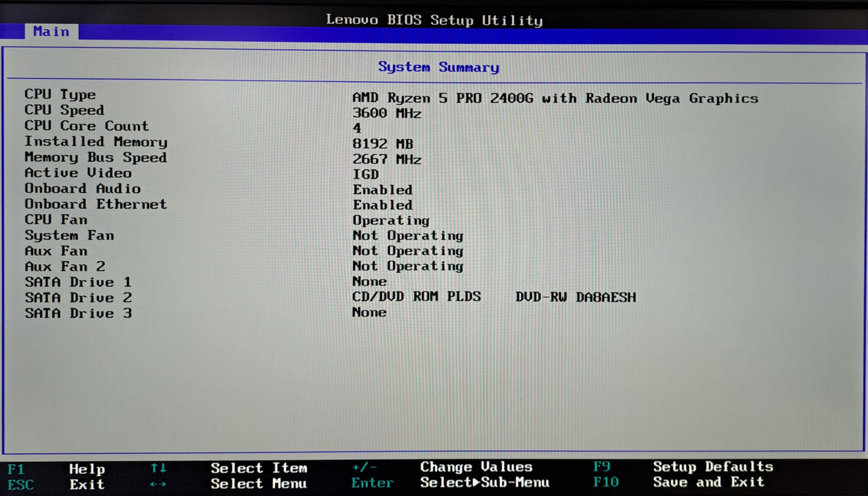Select the SATA Drive 1 label
This screenshot has height=496, width=868.
click(x=78, y=282)
